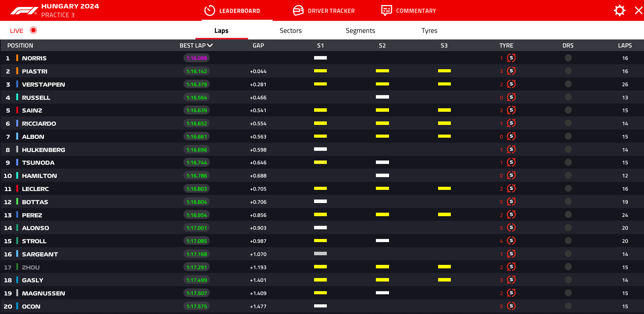The width and height of the screenshot is (644, 314).
Task: Click Bottas's soft tyre icon
Action: coord(511,201)
